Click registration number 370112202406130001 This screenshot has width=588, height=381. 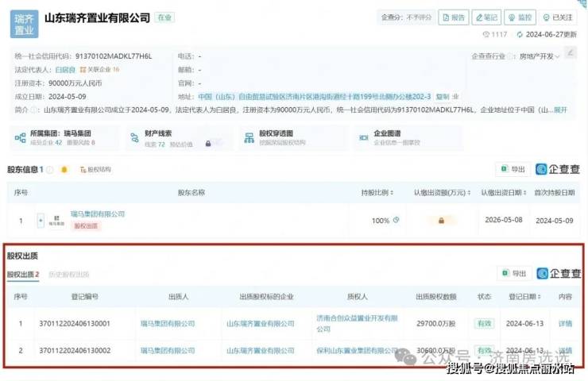75,323
